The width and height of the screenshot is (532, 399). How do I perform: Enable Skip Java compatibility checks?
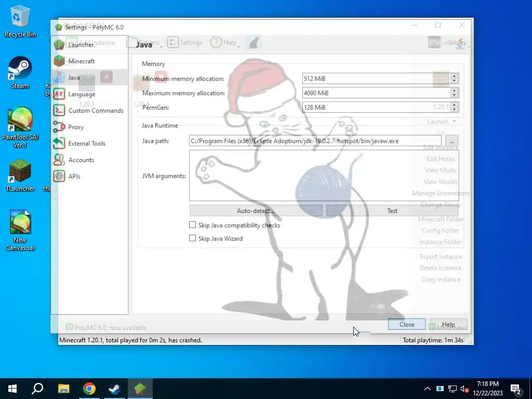point(192,225)
